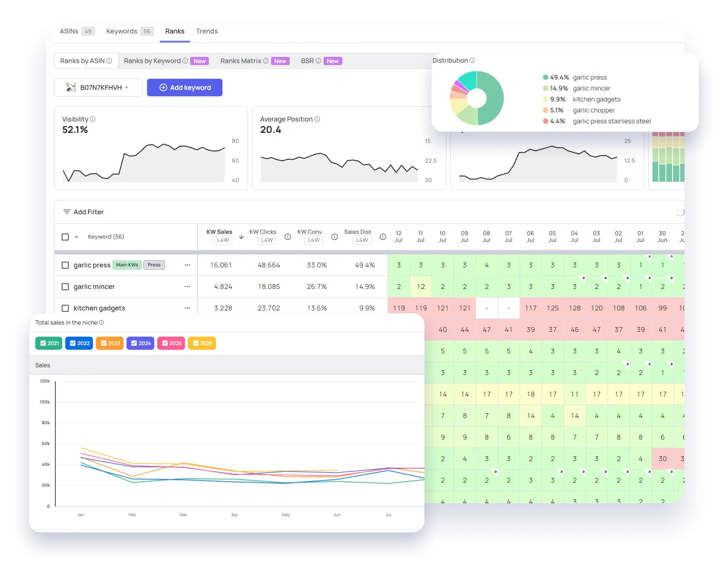Open info icon beside KW Conv. column
The height and width of the screenshot is (573, 728).
click(x=335, y=237)
